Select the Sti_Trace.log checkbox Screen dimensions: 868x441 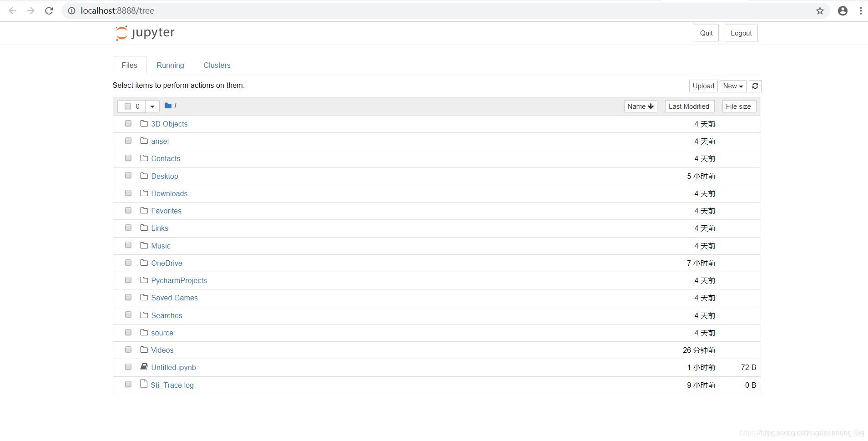point(128,384)
